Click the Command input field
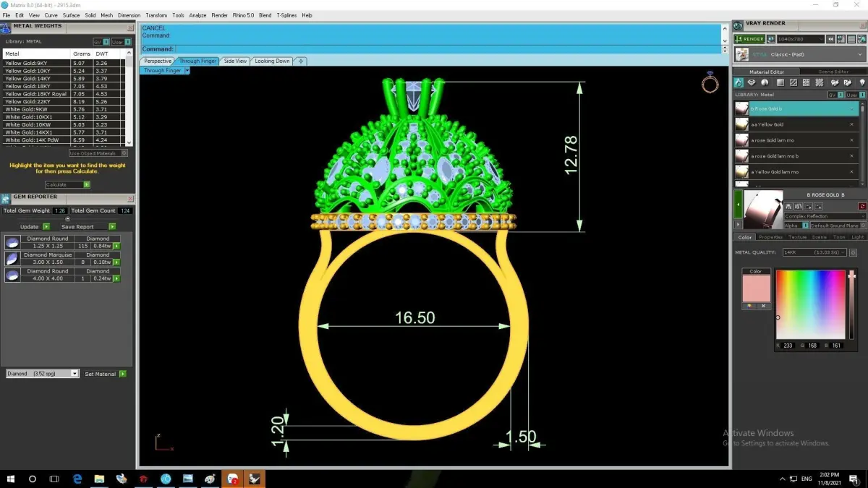The width and height of the screenshot is (868, 488). click(448, 49)
